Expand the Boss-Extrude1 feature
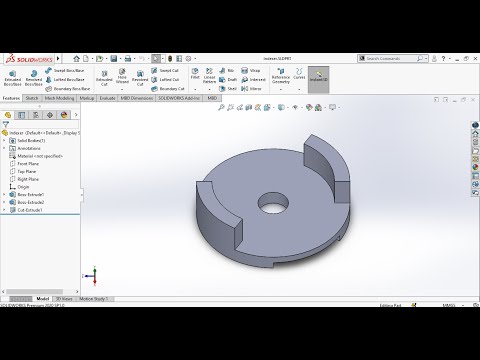The width and height of the screenshot is (480, 360). (4, 194)
